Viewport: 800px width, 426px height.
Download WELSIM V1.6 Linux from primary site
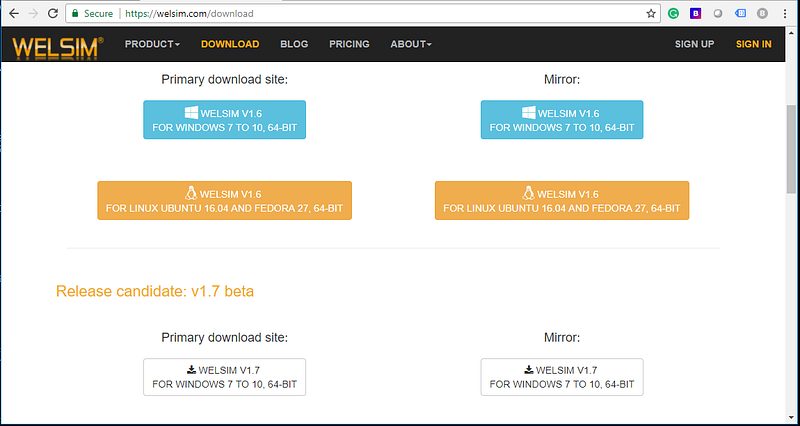point(224,201)
